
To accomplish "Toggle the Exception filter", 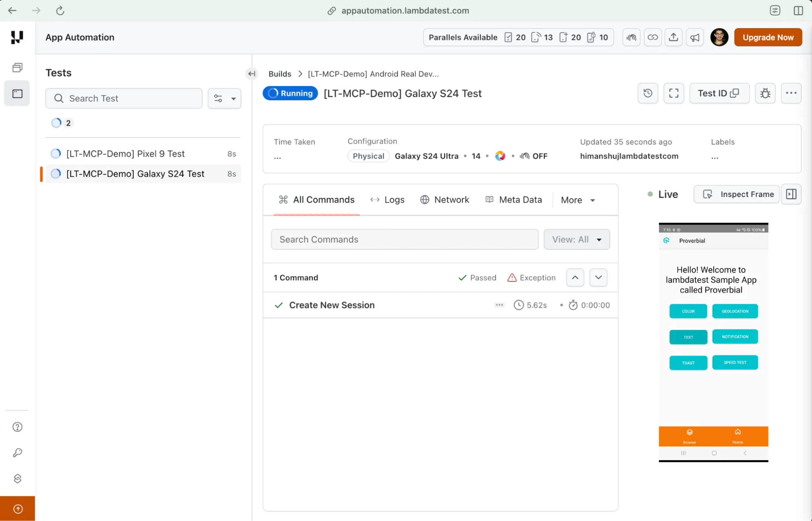I will pos(531,278).
